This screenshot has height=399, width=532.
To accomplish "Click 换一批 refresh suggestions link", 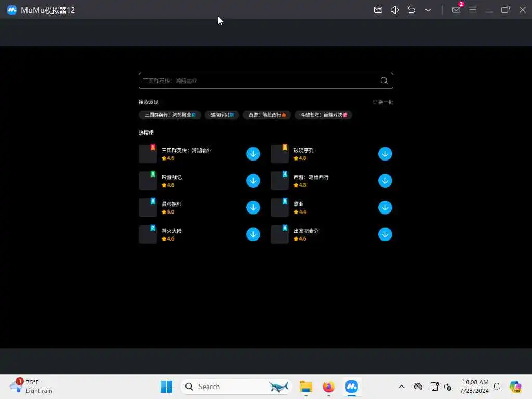I will (383, 102).
